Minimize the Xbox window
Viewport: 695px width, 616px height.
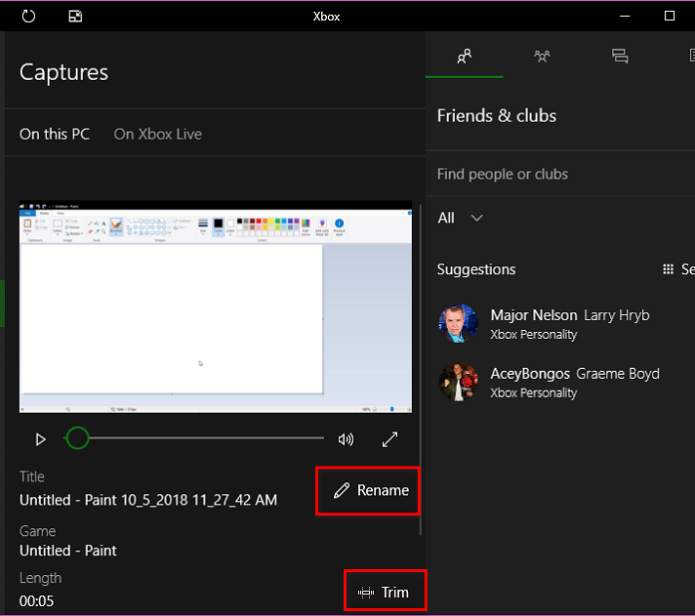pos(625,17)
